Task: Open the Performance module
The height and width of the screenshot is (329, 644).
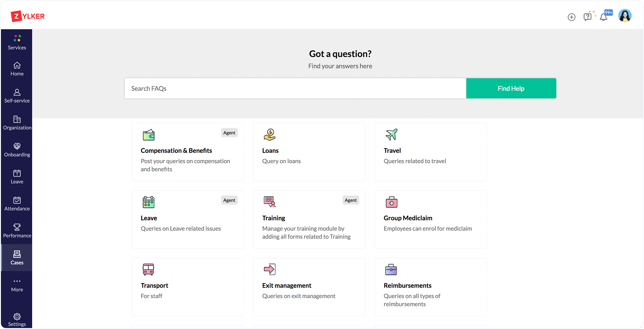Action: 17,231
